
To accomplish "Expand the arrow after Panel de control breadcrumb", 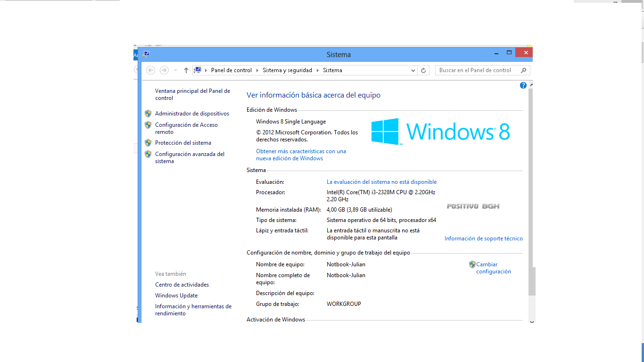I will [257, 70].
